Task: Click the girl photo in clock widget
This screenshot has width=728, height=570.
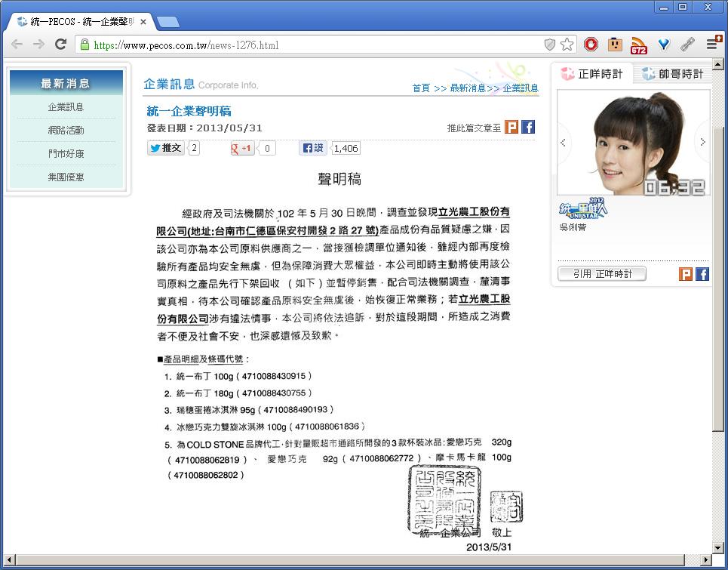Action: point(633,142)
